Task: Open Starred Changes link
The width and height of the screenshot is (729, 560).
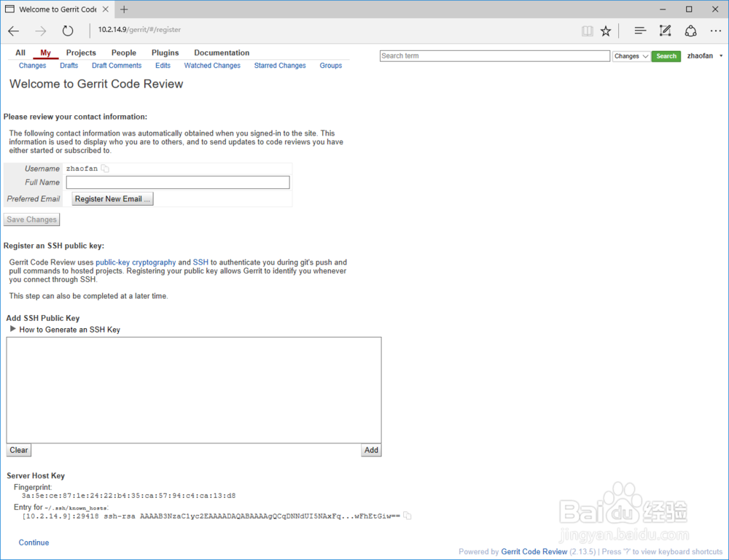Action: pos(280,66)
